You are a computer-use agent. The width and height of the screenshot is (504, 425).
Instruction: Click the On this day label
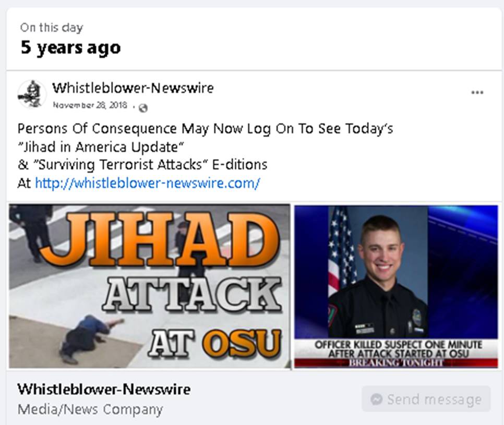pyautogui.click(x=52, y=28)
